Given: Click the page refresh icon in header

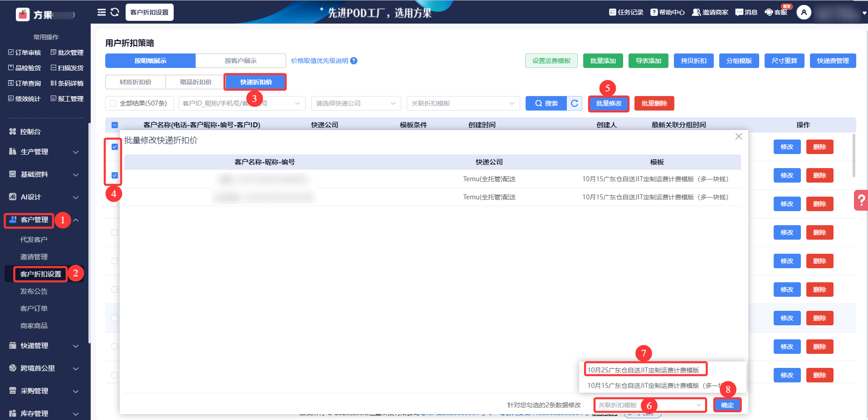Looking at the screenshot, I should click(115, 12).
